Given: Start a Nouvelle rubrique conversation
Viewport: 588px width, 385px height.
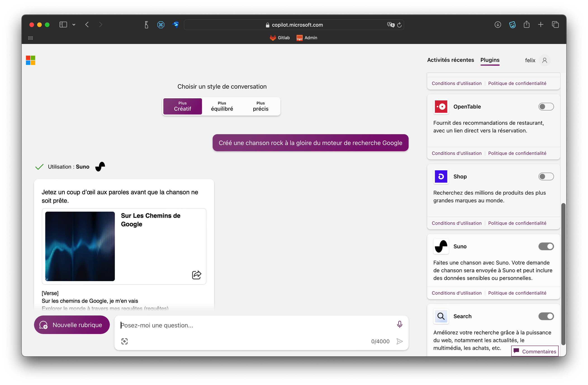Looking at the screenshot, I should [72, 325].
